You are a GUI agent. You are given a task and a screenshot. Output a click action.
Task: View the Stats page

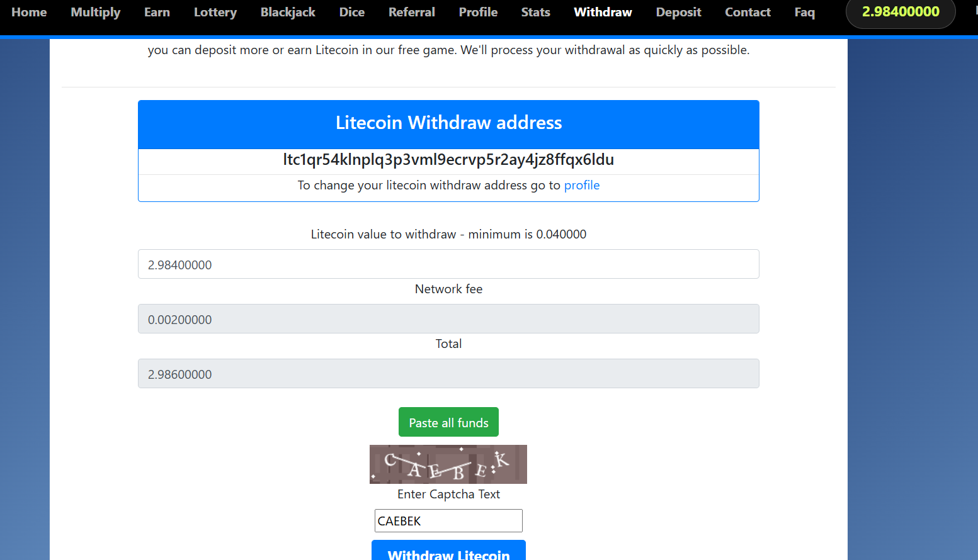coord(535,13)
